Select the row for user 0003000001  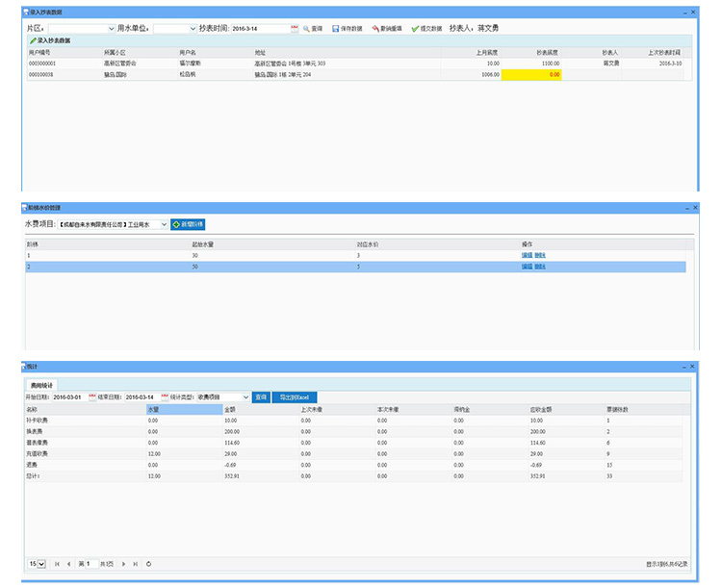355,64
